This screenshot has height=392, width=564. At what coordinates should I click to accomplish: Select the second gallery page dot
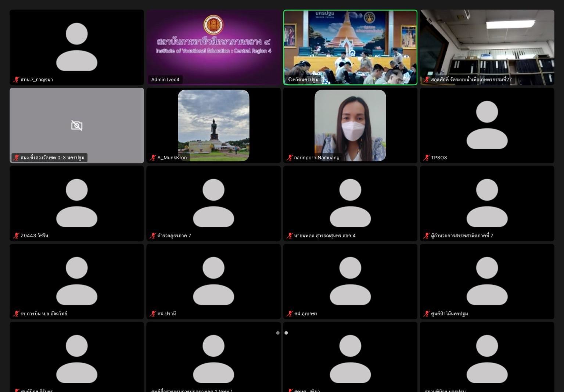point(286,333)
